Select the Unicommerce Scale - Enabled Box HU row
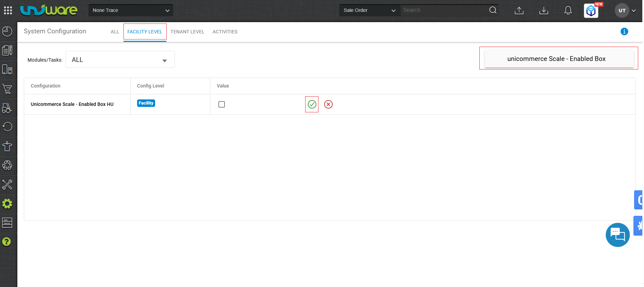The width and height of the screenshot is (644, 287). click(330, 104)
